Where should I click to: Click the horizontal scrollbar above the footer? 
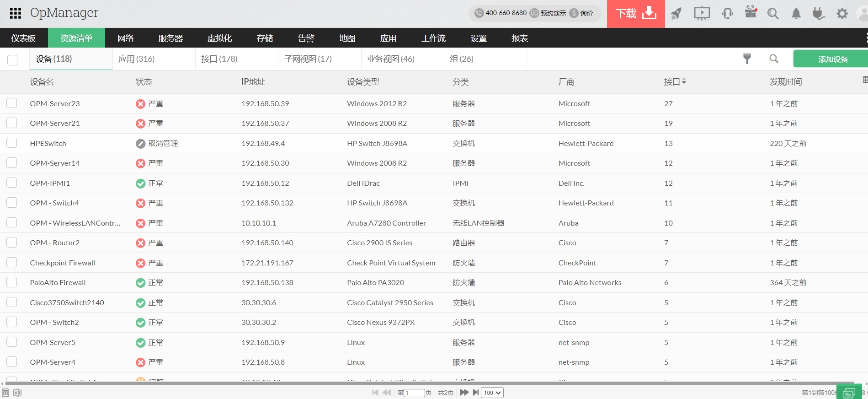click(430, 383)
